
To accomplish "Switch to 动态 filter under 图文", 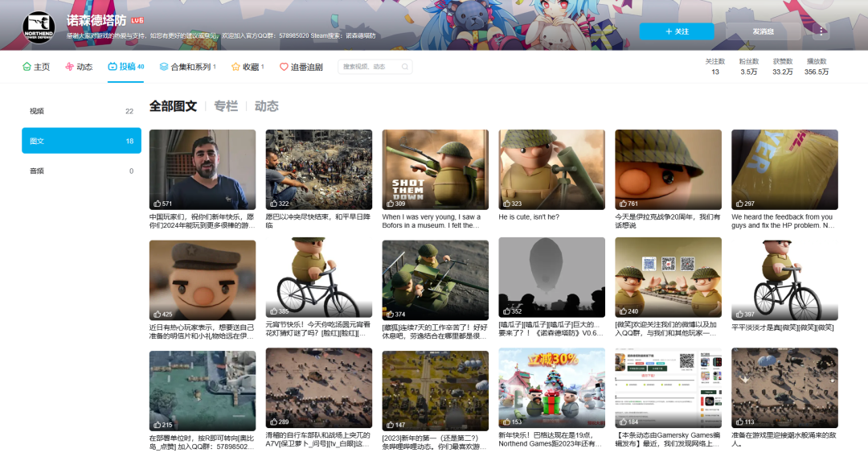I will 266,106.
